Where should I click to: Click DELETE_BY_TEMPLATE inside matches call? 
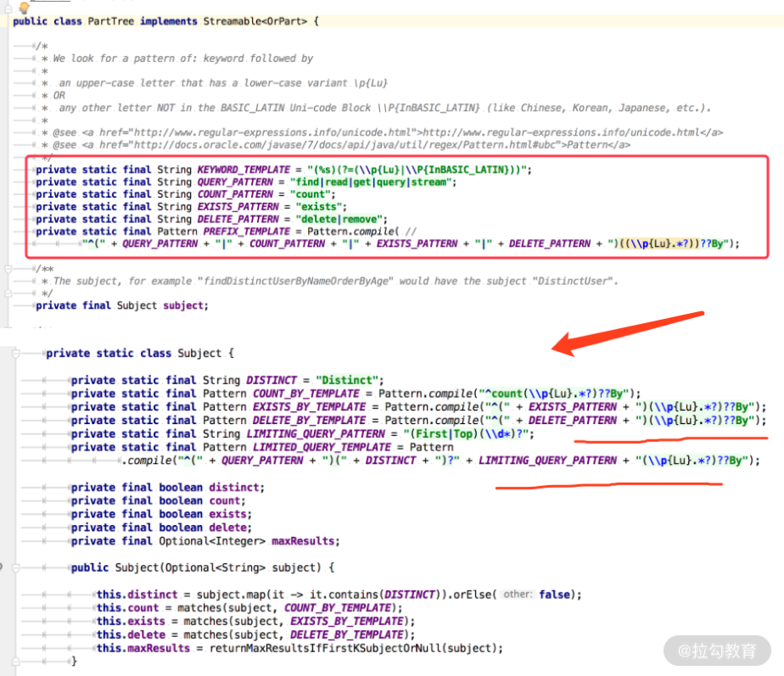347,635
